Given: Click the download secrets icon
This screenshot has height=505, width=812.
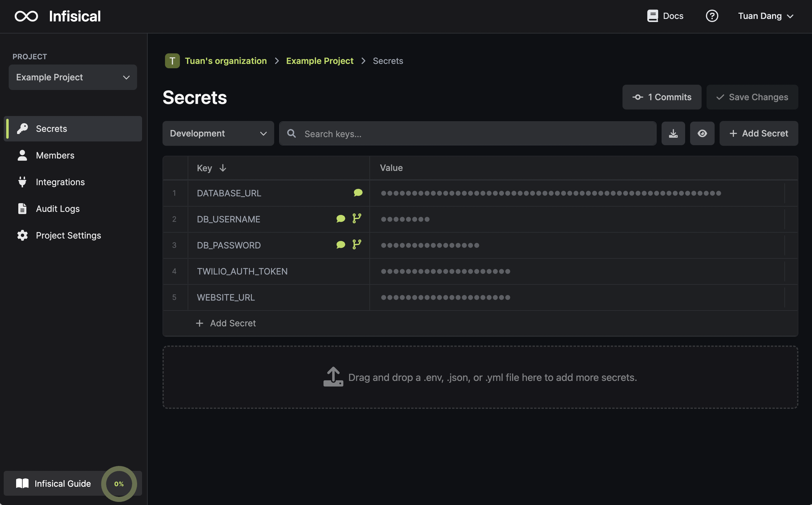Looking at the screenshot, I should click(673, 134).
